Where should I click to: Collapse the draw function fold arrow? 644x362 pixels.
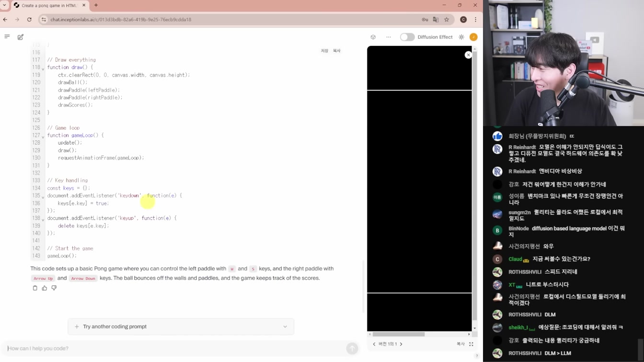point(43,69)
